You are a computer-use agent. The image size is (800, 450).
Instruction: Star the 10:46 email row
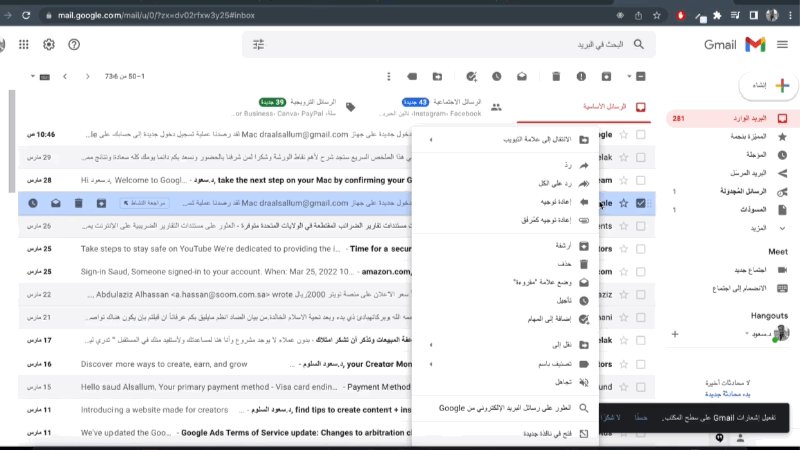623,135
